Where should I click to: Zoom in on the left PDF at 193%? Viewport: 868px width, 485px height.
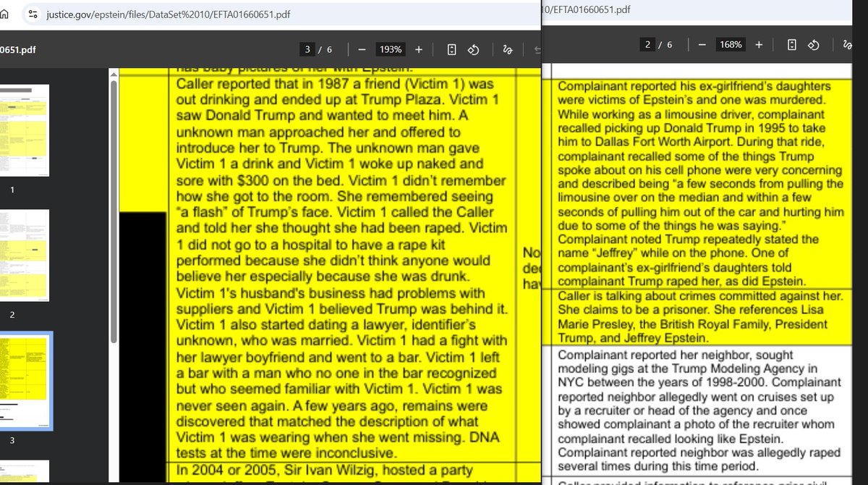pyautogui.click(x=419, y=49)
